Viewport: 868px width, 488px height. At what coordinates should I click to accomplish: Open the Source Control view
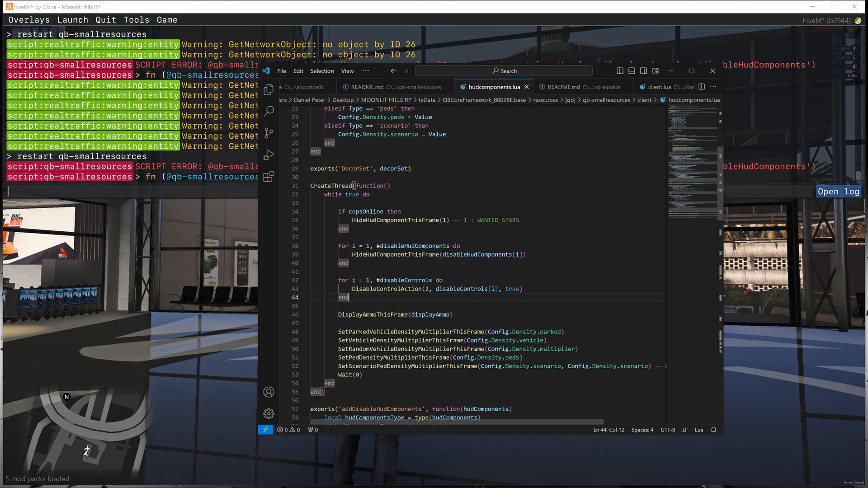tap(269, 133)
